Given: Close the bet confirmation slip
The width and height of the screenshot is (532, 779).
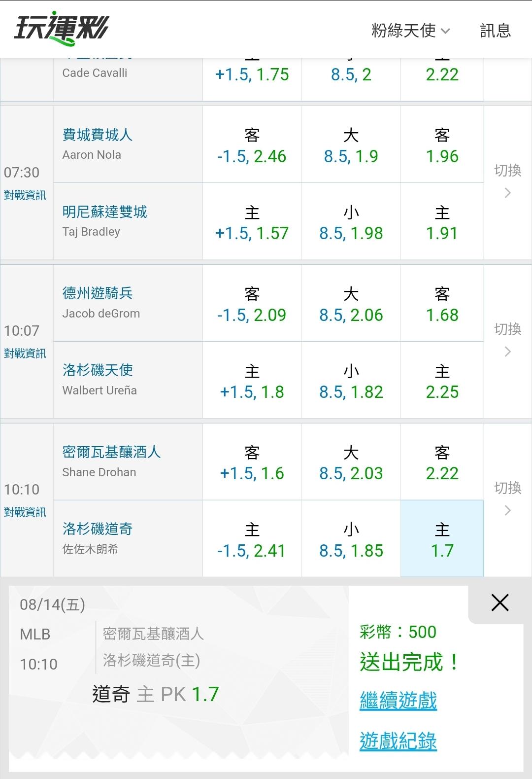Looking at the screenshot, I should (500, 602).
